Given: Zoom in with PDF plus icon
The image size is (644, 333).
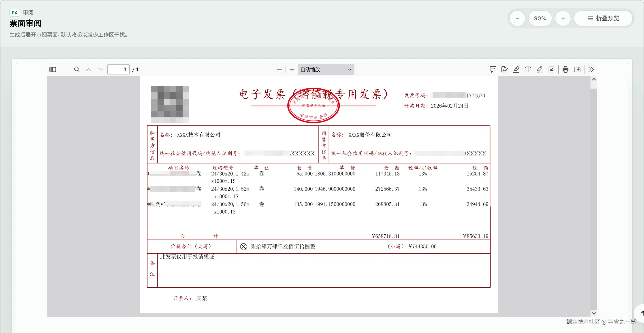Looking at the screenshot, I should point(292,70).
